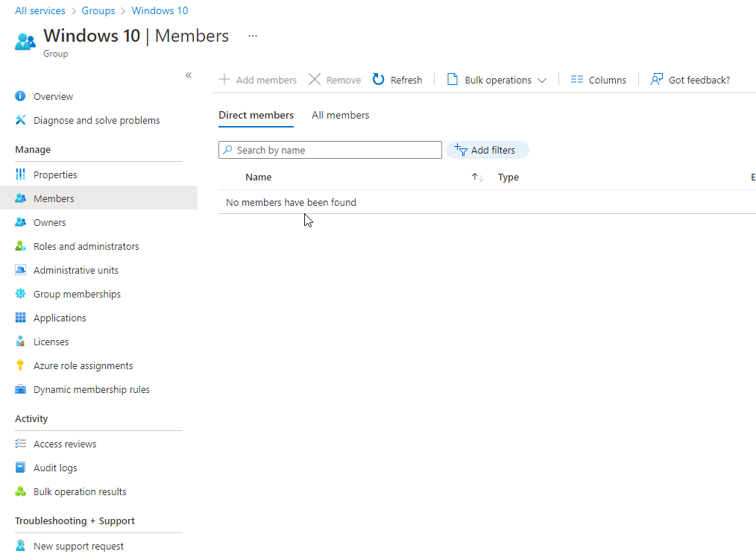756x560 pixels.
Task: Open Dynamic membership rules icon
Action: [x=20, y=389]
